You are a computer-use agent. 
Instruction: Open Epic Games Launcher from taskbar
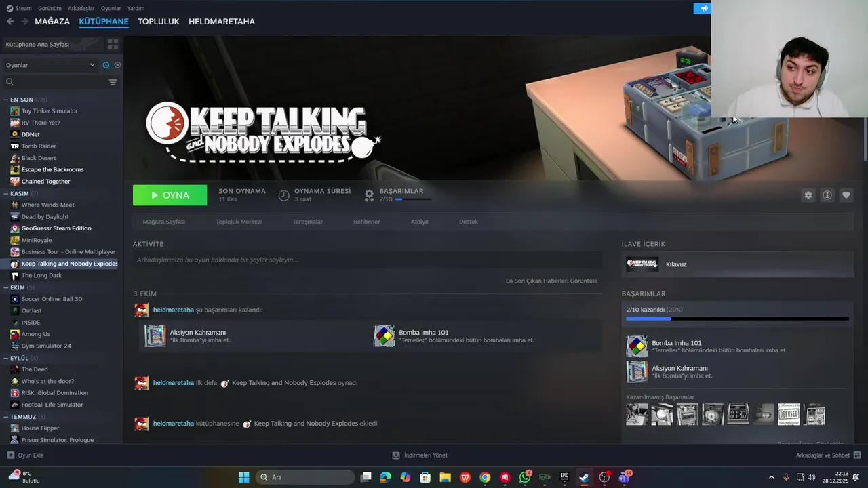(x=564, y=477)
